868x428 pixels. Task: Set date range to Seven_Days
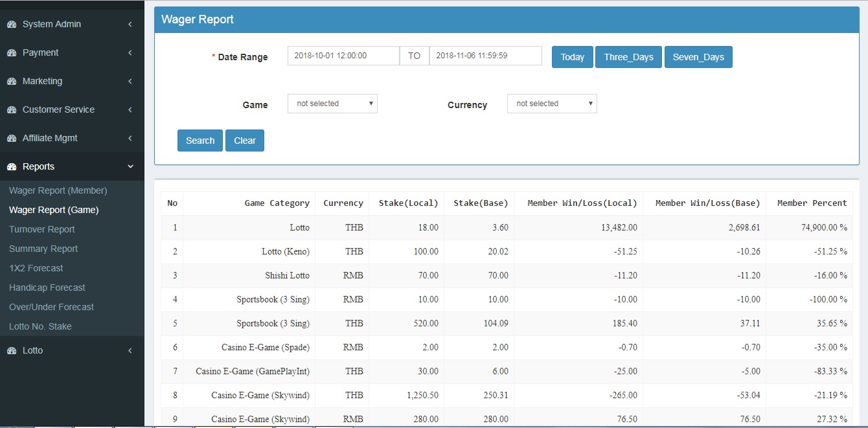(698, 57)
